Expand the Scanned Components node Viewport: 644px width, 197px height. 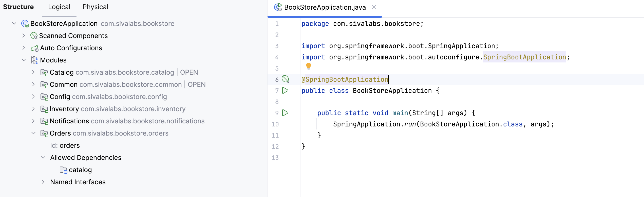(x=24, y=36)
